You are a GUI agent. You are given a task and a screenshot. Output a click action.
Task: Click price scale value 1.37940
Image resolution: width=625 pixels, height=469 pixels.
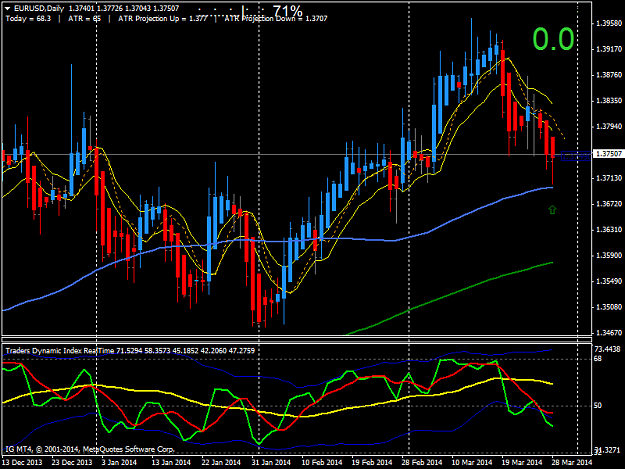(609, 127)
